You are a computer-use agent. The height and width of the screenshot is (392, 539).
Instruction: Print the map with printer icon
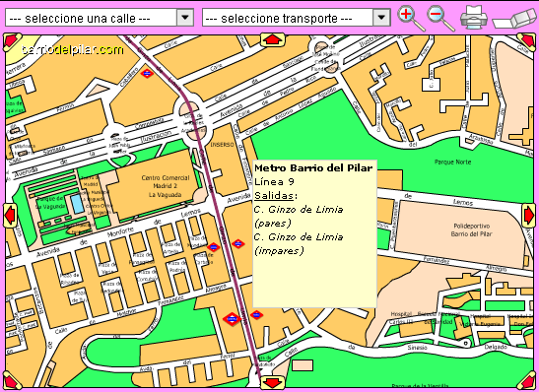click(474, 18)
